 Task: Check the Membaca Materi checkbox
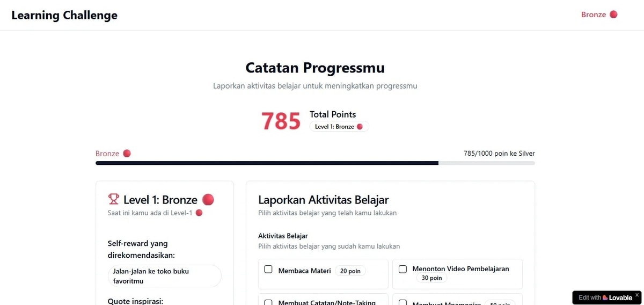point(268,270)
